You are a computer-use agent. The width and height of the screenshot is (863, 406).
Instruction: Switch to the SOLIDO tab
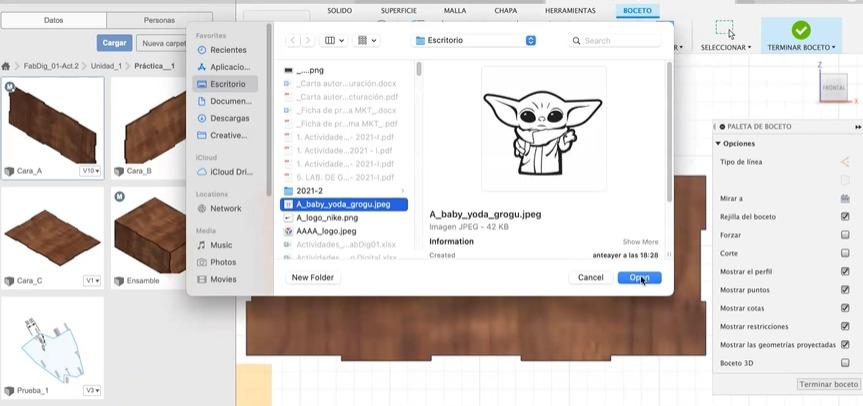point(339,10)
